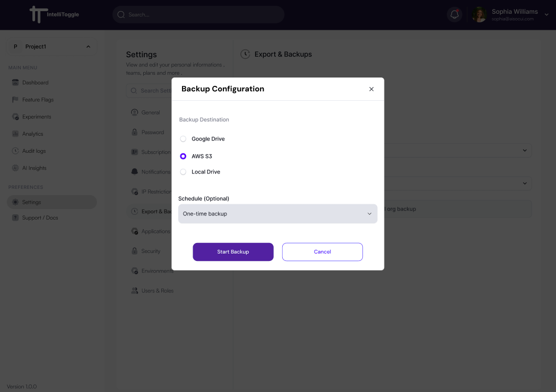Click the notification bell icon
Image resolution: width=556 pixels, height=392 pixels.
(x=454, y=15)
